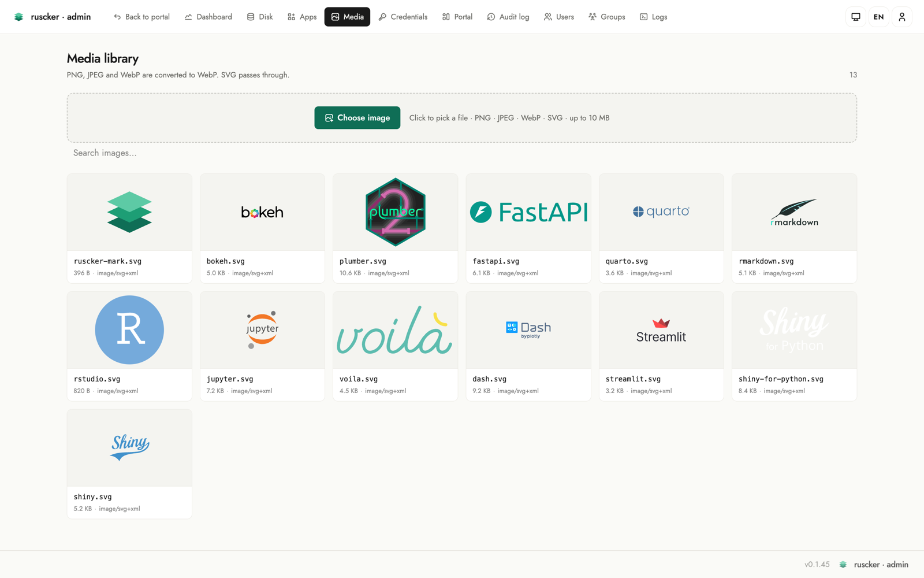This screenshot has height=578, width=924.
Task: Click the file name dash.svg
Action: pyautogui.click(x=490, y=379)
